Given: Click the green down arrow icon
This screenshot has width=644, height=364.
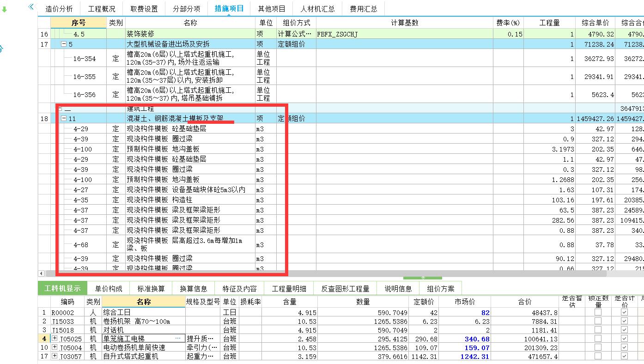Looking at the screenshot, I should (5, 9).
